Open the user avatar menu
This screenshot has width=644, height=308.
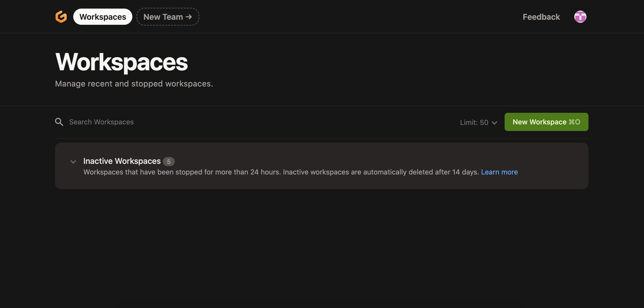580,17
